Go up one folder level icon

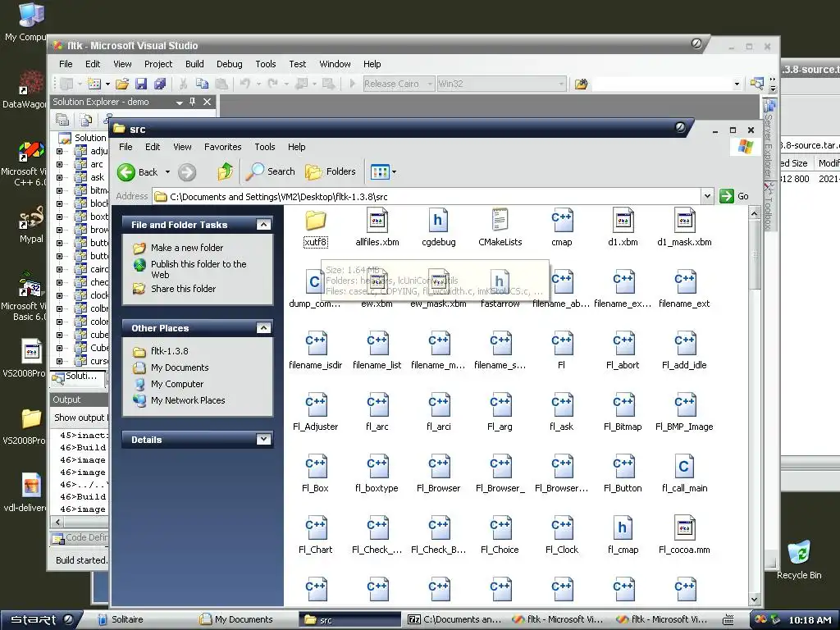click(x=225, y=172)
